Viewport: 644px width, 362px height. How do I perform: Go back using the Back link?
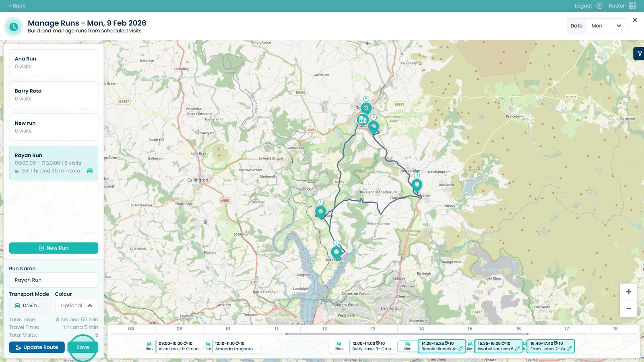tap(17, 6)
